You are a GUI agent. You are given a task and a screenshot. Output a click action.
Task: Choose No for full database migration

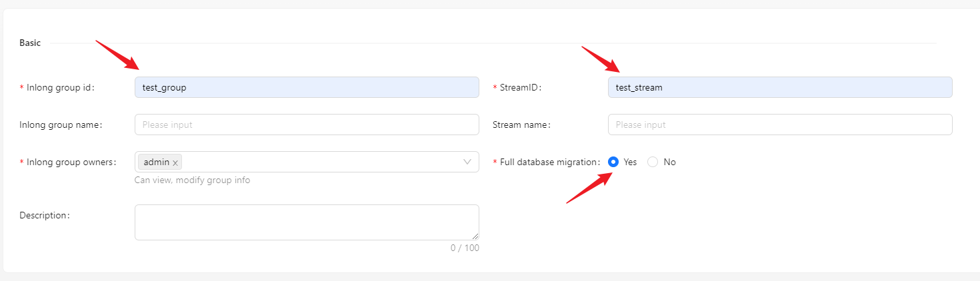[x=653, y=162]
